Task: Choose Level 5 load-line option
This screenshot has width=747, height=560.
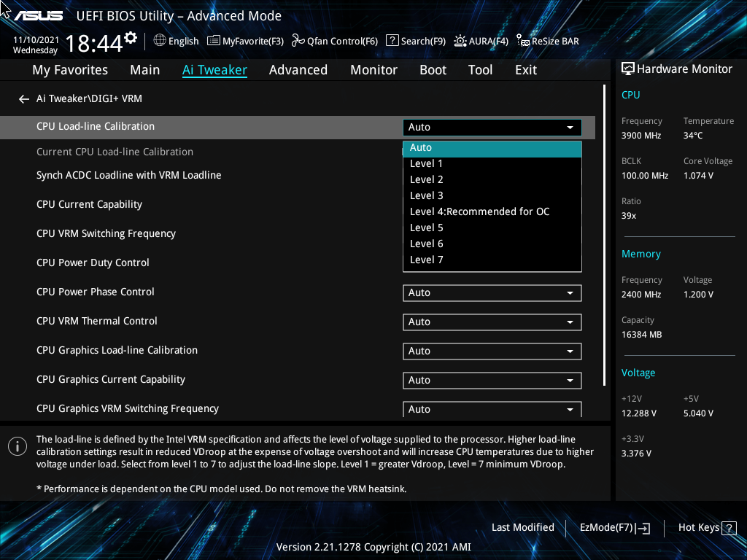Action: pyautogui.click(x=492, y=228)
